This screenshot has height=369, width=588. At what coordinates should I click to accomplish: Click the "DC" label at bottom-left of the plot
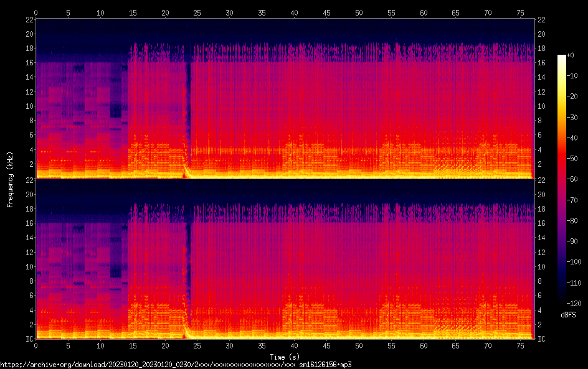(29, 339)
